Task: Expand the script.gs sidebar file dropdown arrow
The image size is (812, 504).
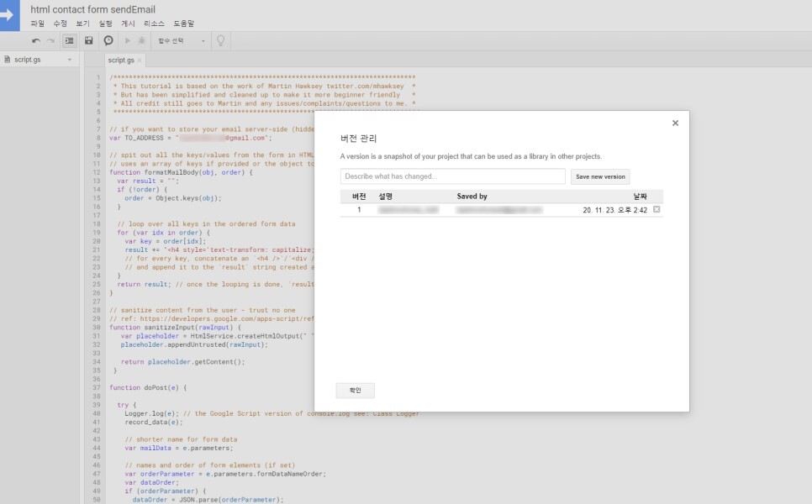Action: [70, 60]
